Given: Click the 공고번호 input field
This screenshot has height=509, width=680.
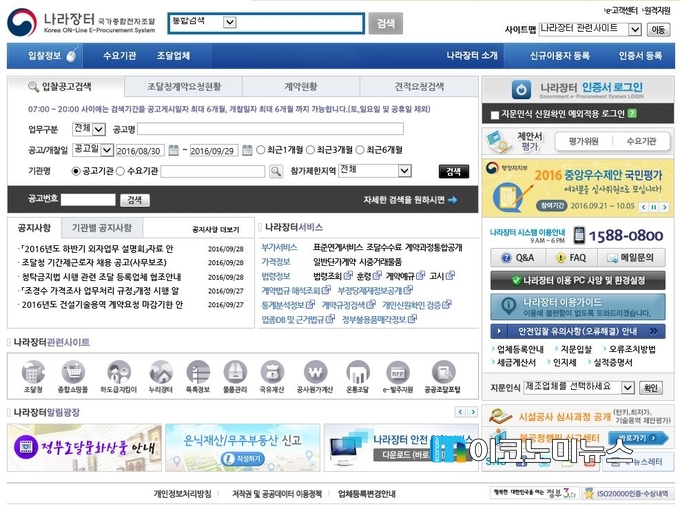Looking at the screenshot, I should coord(88,199).
